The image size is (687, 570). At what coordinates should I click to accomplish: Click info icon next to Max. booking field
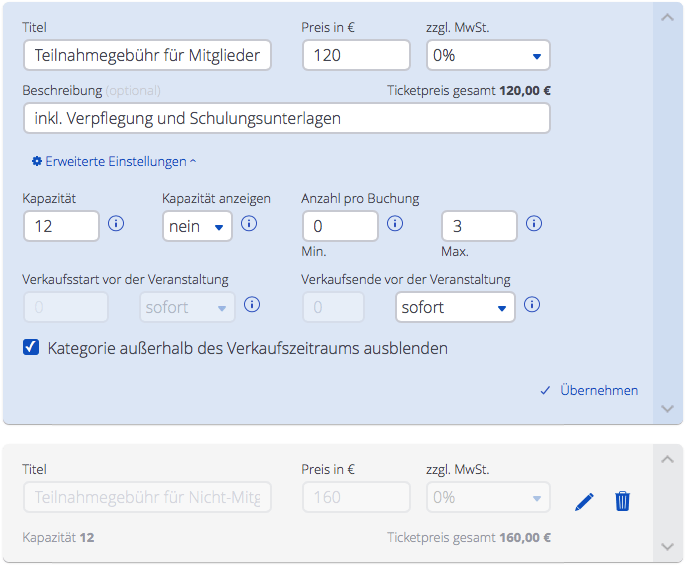click(x=534, y=224)
